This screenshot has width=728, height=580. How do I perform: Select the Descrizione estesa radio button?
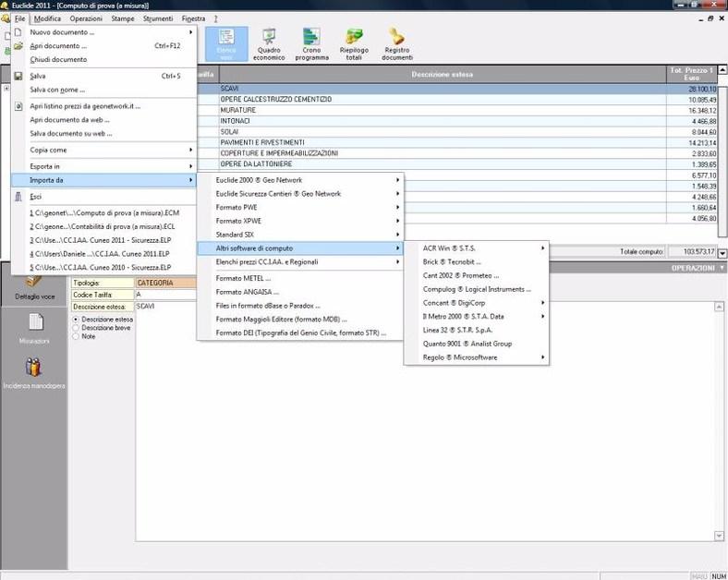coord(76,319)
